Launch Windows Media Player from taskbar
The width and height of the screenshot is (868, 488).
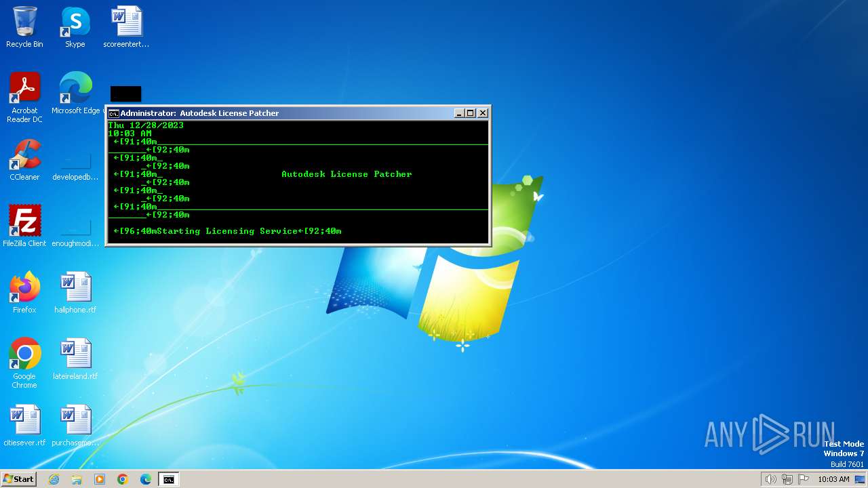coord(100,479)
